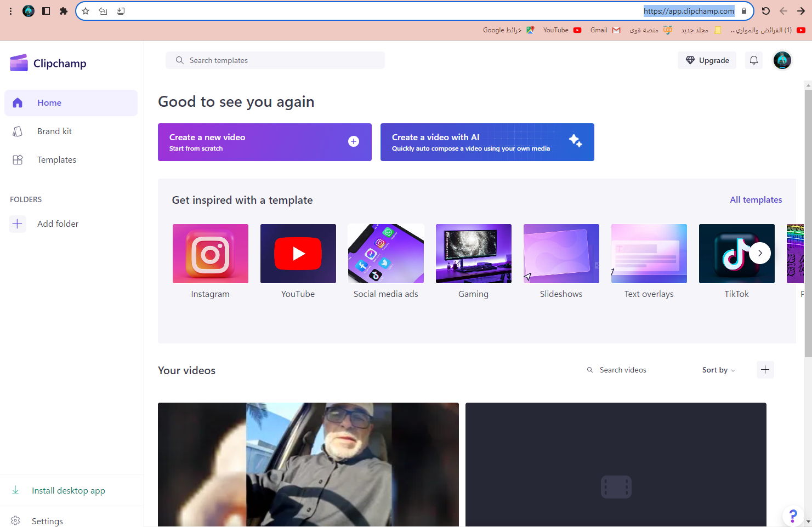Go to Templates in sidebar

pos(56,160)
